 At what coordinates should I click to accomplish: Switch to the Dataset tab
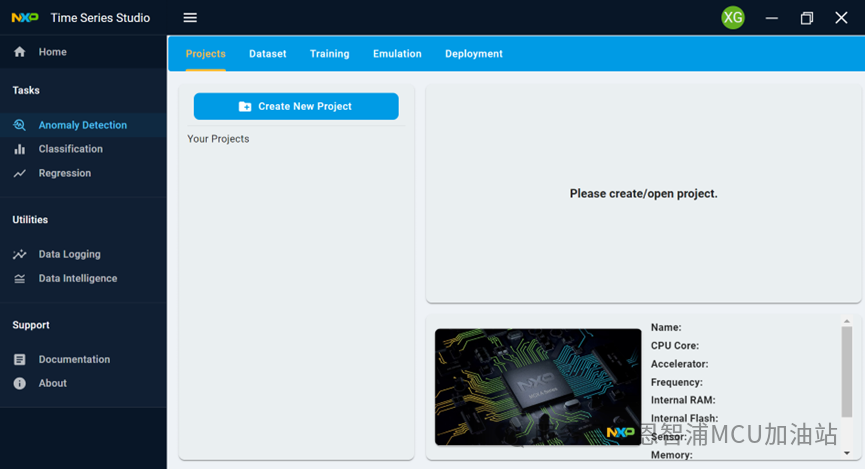(268, 54)
